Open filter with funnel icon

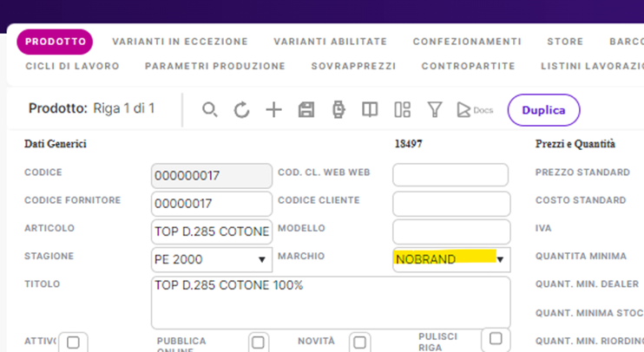point(435,110)
